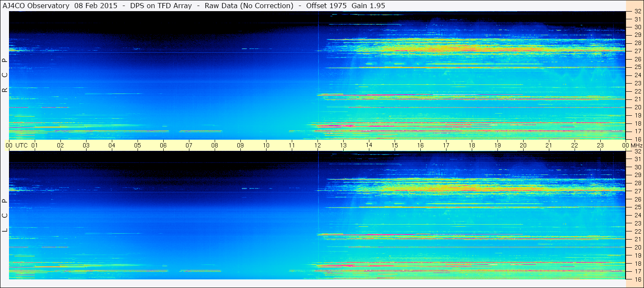Select the 27 frequency label of the LCP panel
The image size is (644, 288).
637,191
